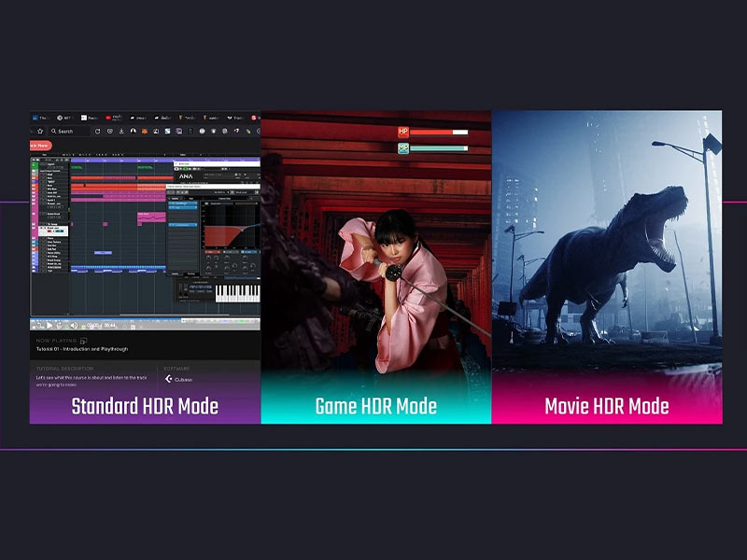This screenshot has height=560, width=747.
Task: Skip forward in the tutorial video
Action: click(x=59, y=326)
